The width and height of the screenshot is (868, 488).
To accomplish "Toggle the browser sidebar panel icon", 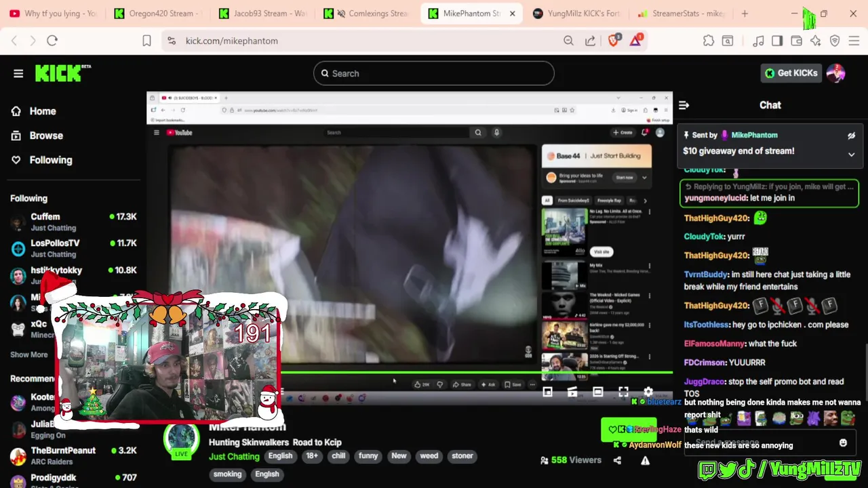I will (x=777, y=41).
